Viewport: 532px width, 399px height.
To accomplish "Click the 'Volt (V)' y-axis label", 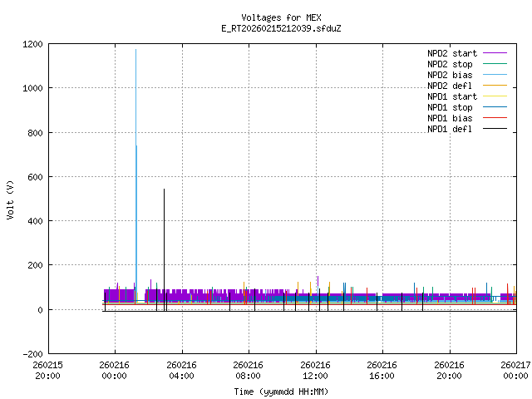I will [10, 199].
